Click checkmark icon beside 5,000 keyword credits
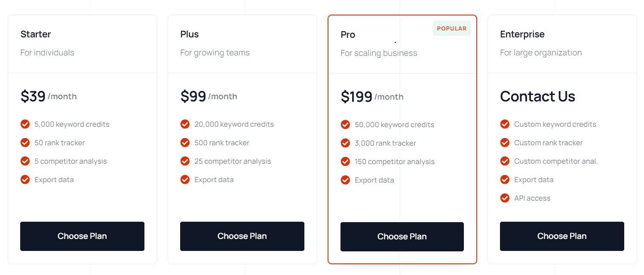This screenshot has width=644, height=275. [x=25, y=124]
